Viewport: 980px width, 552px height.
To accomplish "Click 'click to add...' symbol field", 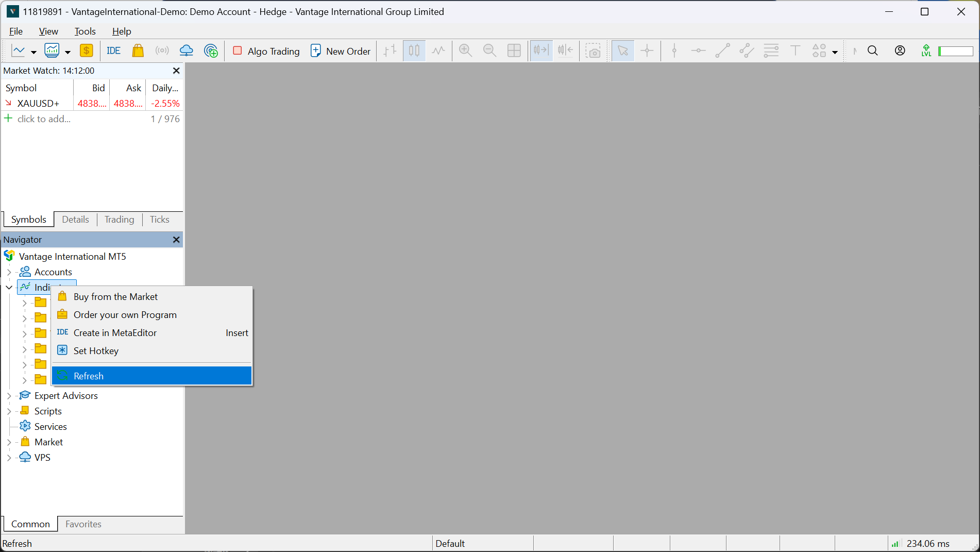I will coord(44,119).
